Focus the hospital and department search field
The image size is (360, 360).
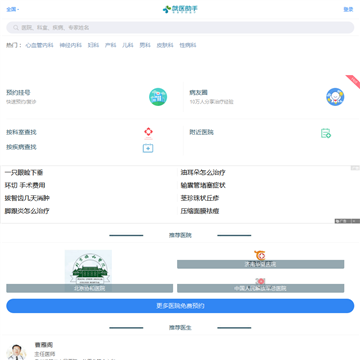[x=180, y=28]
